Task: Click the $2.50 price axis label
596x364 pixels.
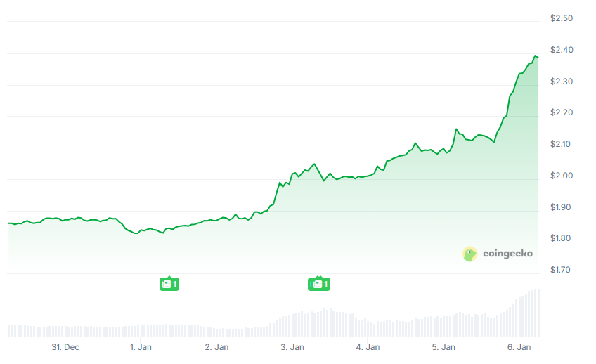Action: tap(562, 18)
